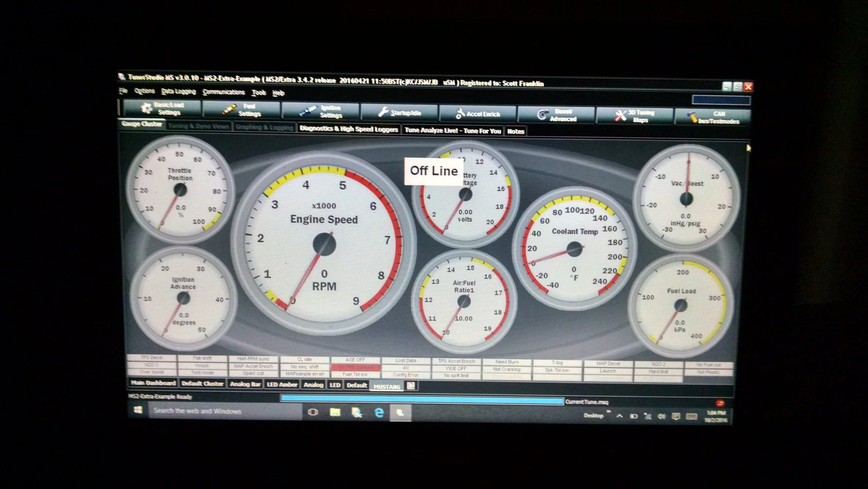Click the ASE OFF indicator

pyautogui.click(x=355, y=360)
